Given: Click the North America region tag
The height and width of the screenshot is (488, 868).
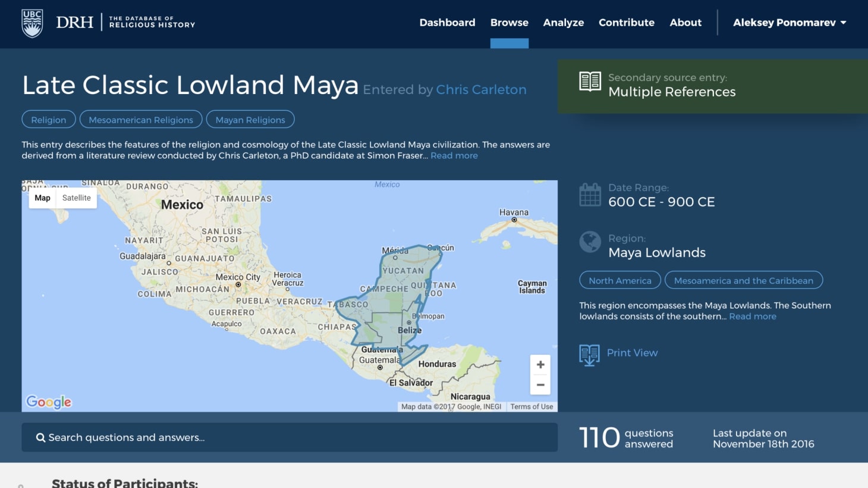Looking at the screenshot, I should (620, 280).
